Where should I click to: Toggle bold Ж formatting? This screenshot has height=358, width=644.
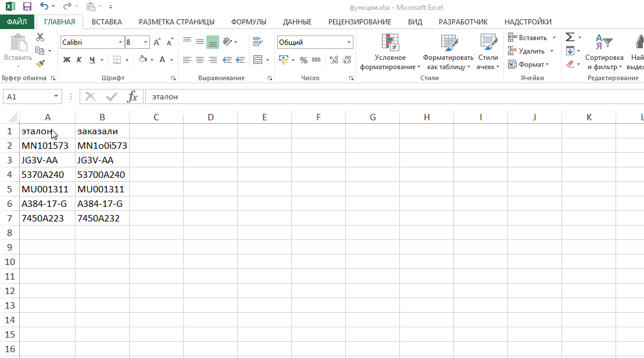pyautogui.click(x=66, y=60)
